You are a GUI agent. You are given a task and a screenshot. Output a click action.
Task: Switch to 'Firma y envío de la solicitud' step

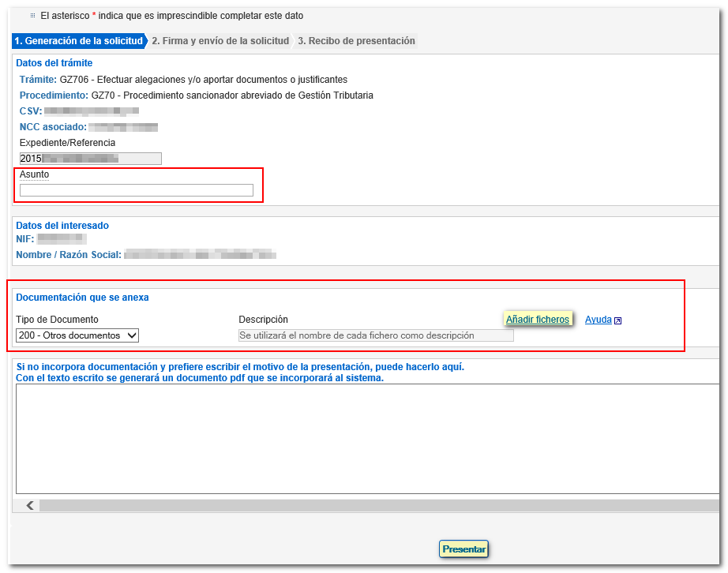[220, 41]
